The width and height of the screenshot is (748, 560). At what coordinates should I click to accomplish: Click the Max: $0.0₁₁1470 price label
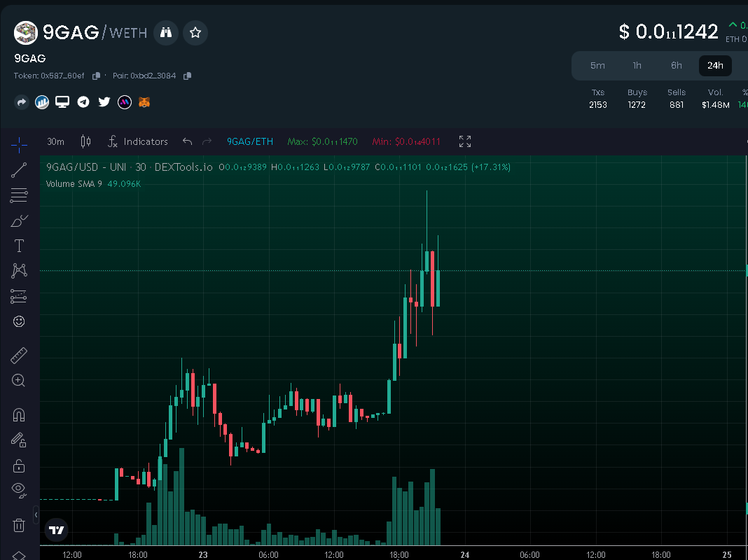pos(322,141)
